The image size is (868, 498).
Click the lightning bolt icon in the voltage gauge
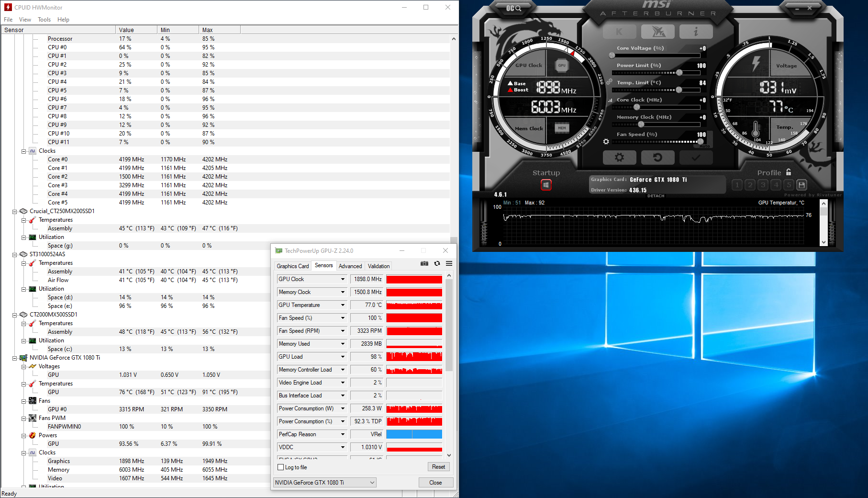[x=756, y=63]
